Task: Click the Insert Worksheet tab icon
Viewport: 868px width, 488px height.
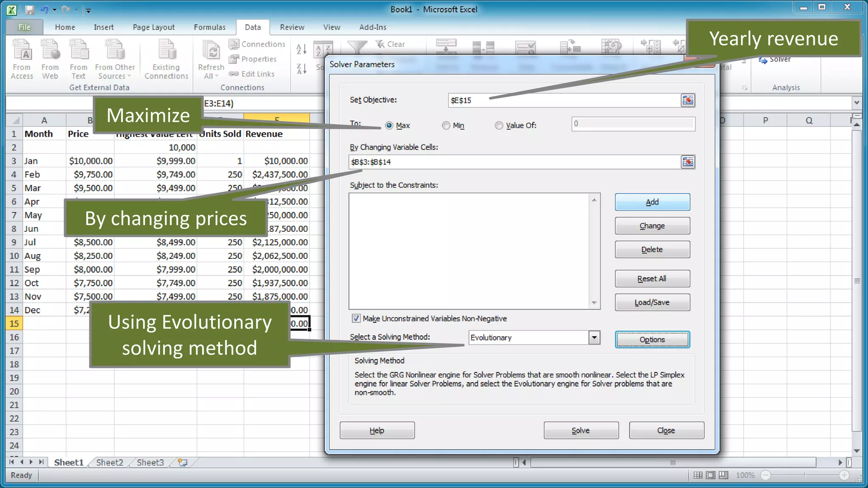Action: pyautogui.click(x=183, y=462)
